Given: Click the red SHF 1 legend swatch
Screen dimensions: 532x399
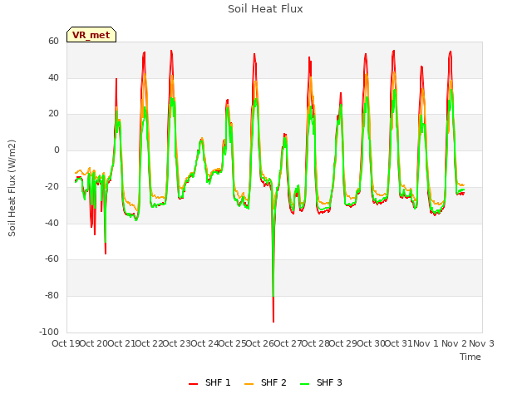Looking at the screenshot, I should pyautogui.click(x=193, y=384).
